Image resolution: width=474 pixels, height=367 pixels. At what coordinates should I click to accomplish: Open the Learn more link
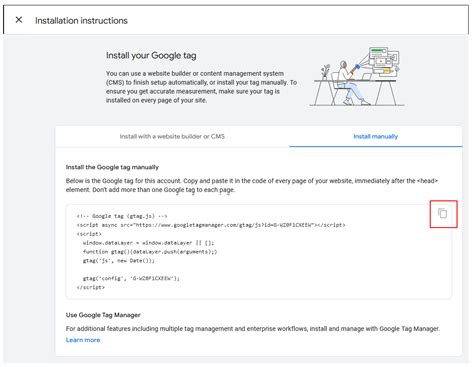click(x=83, y=340)
